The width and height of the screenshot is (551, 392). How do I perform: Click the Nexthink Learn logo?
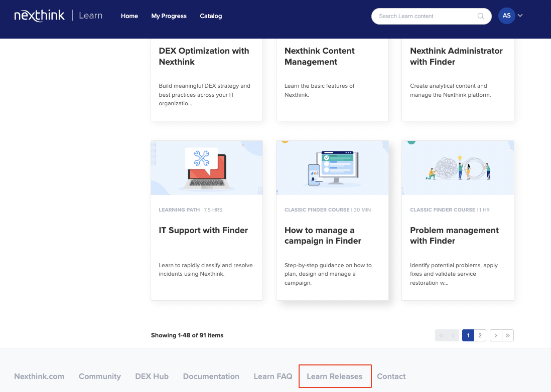coord(58,16)
